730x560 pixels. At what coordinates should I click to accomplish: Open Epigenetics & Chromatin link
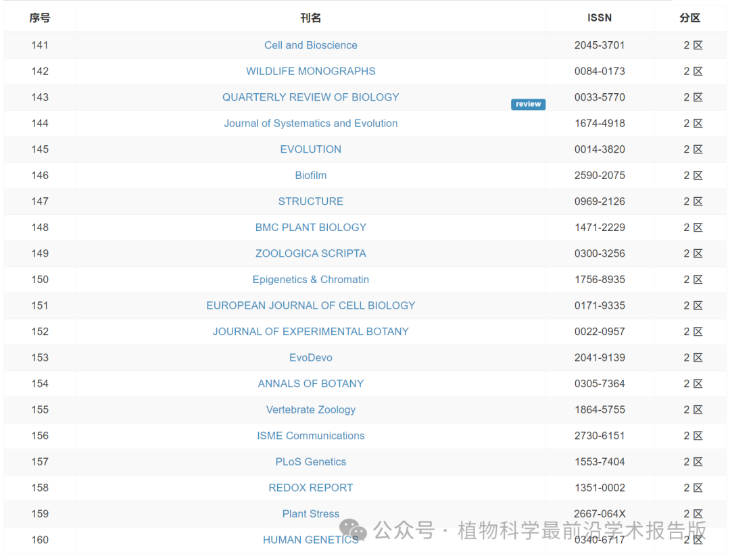310,280
